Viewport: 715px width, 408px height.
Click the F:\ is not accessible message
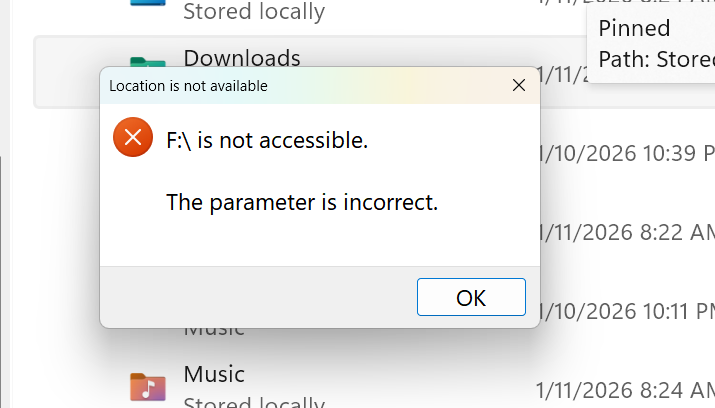coord(267,141)
